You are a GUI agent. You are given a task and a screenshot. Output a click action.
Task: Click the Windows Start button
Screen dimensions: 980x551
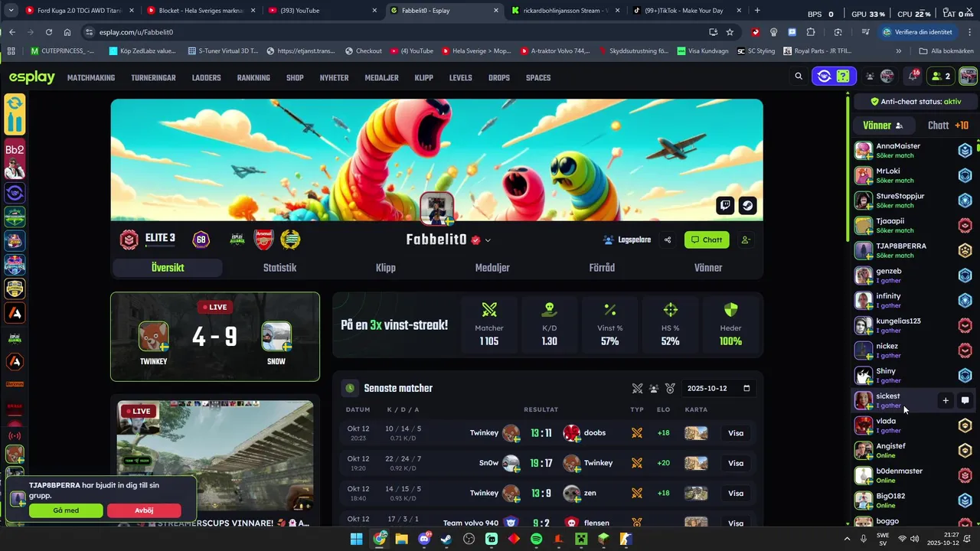click(x=357, y=539)
